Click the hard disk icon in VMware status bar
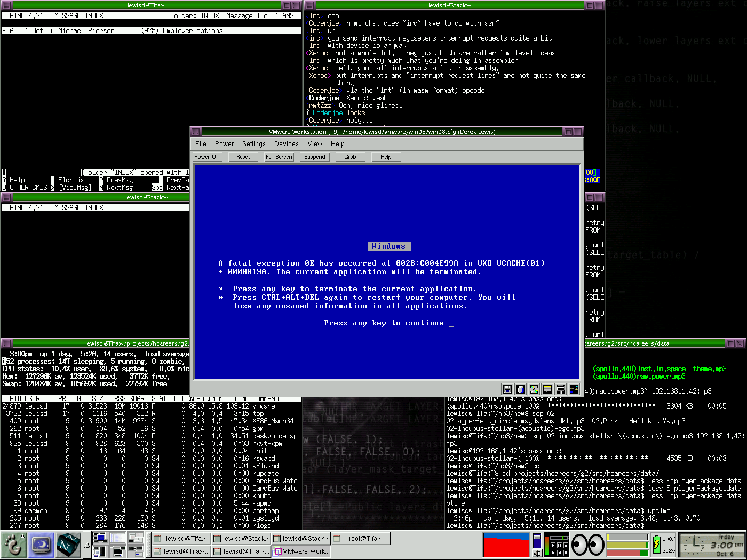Image resolution: width=747 pixels, height=560 pixels. 521,389
